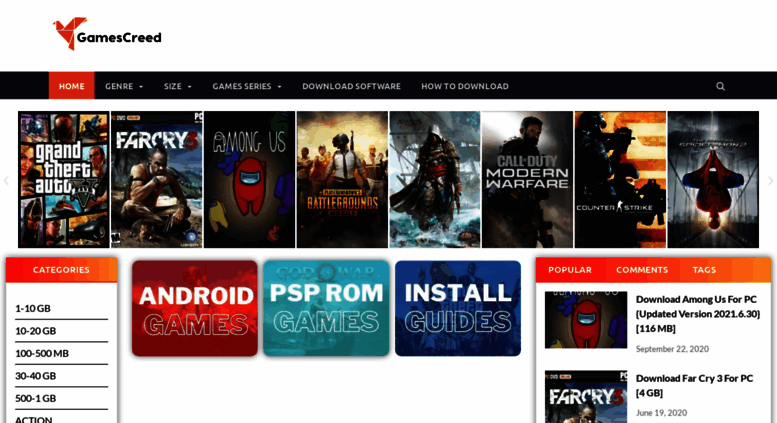Click the June 19, 2020 date text
The height and width of the screenshot is (423, 777).
pos(661,413)
